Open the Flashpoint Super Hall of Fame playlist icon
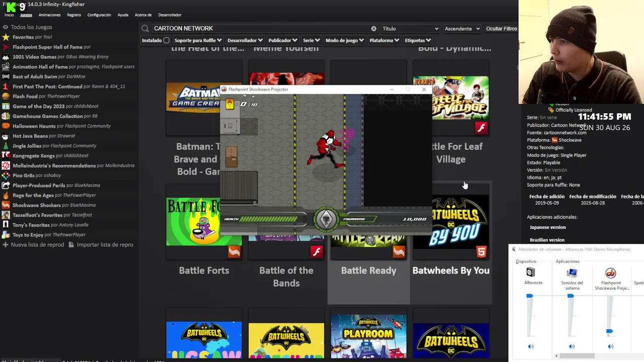 (6, 47)
